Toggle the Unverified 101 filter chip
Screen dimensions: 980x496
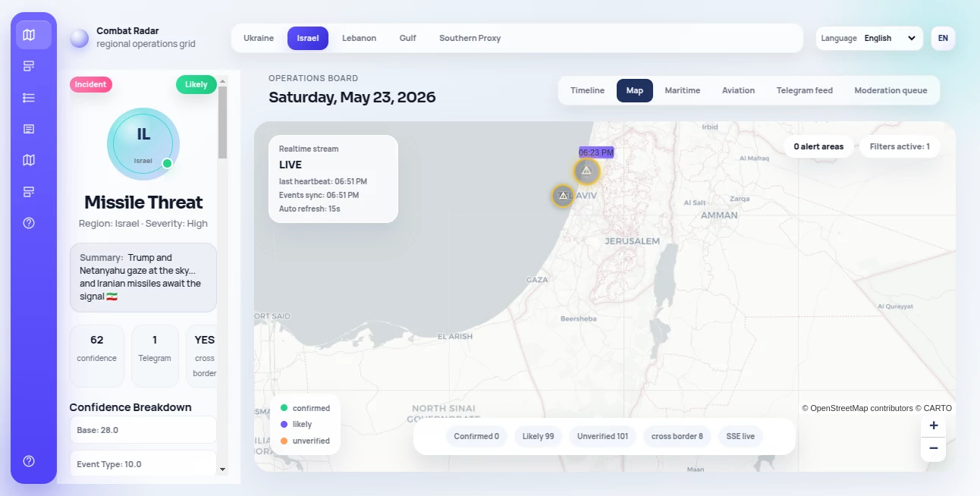click(x=603, y=436)
